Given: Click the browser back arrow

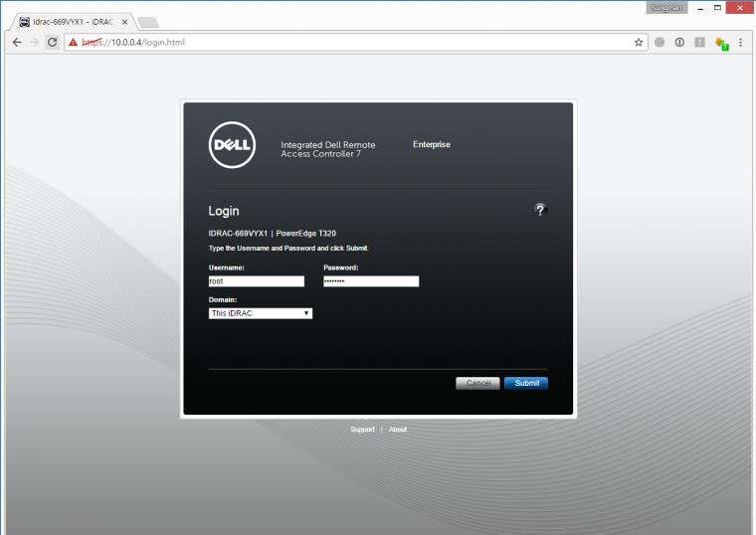Looking at the screenshot, I should click(17, 43).
